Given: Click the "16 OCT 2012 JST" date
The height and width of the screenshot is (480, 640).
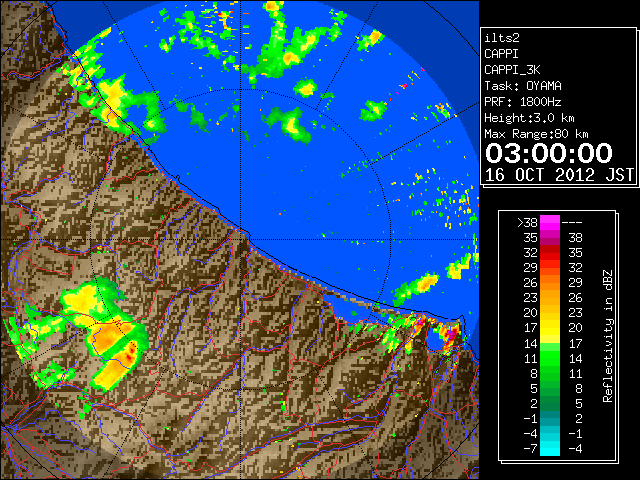Looking at the screenshot, I should 559,175.
